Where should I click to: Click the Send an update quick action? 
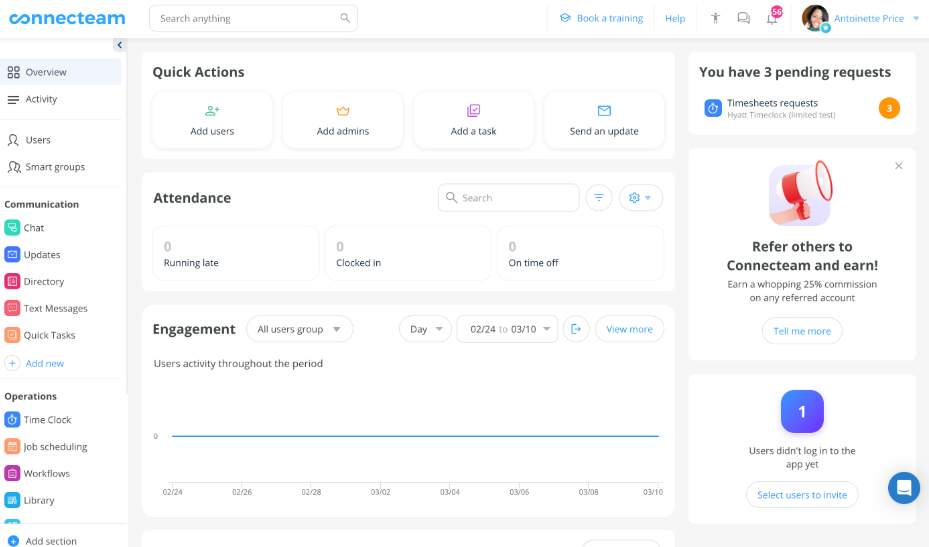[x=604, y=120]
